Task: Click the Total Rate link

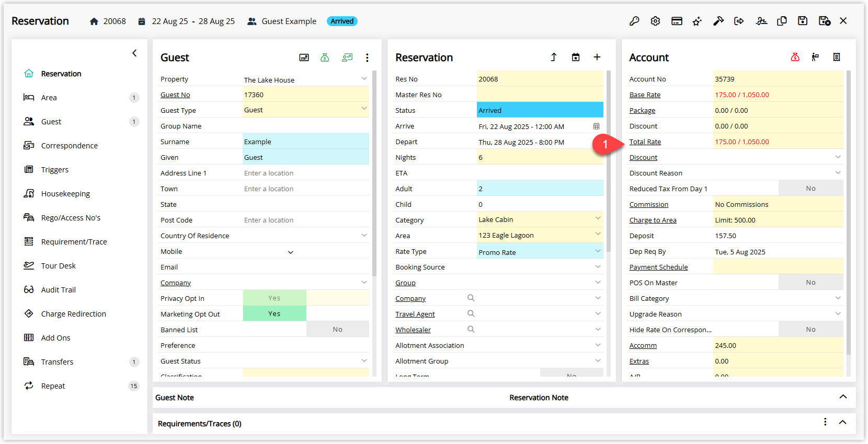Action: coord(645,142)
